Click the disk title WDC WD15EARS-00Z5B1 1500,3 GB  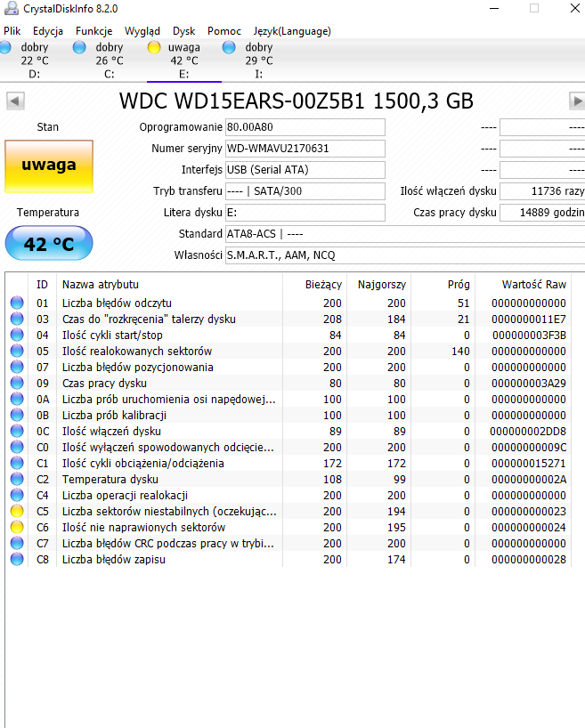point(297,101)
